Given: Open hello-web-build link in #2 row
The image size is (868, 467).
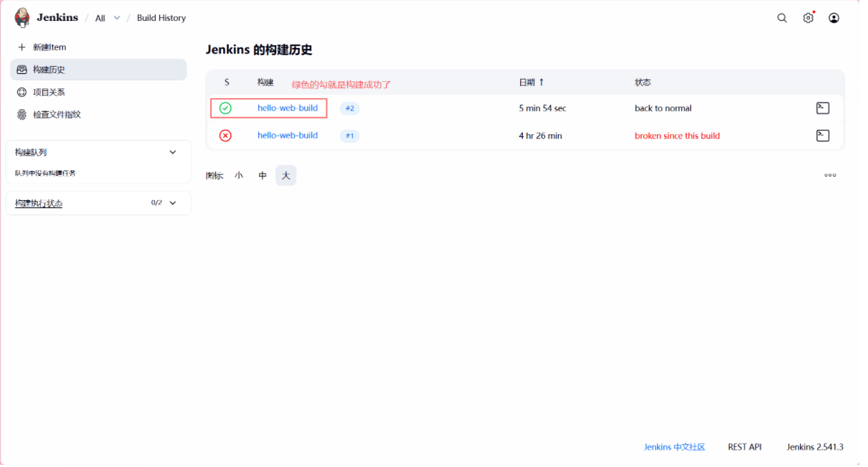Looking at the screenshot, I should click(x=288, y=108).
